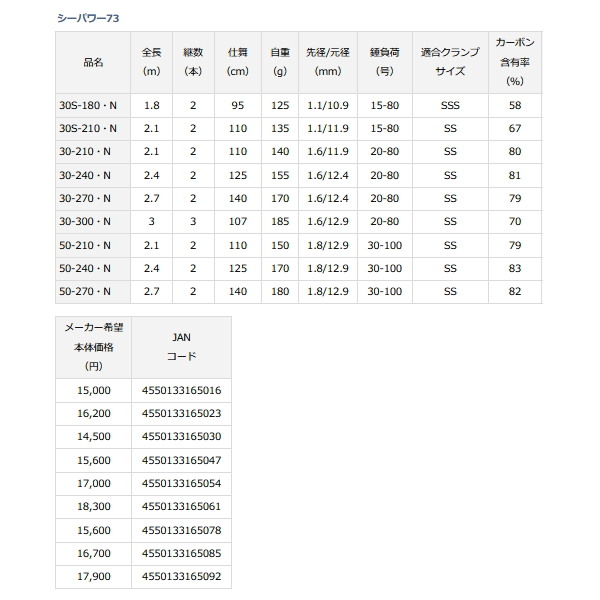Click the 1.1/11.9 diameter cell
Screen dimensions: 600x600
coord(328,129)
